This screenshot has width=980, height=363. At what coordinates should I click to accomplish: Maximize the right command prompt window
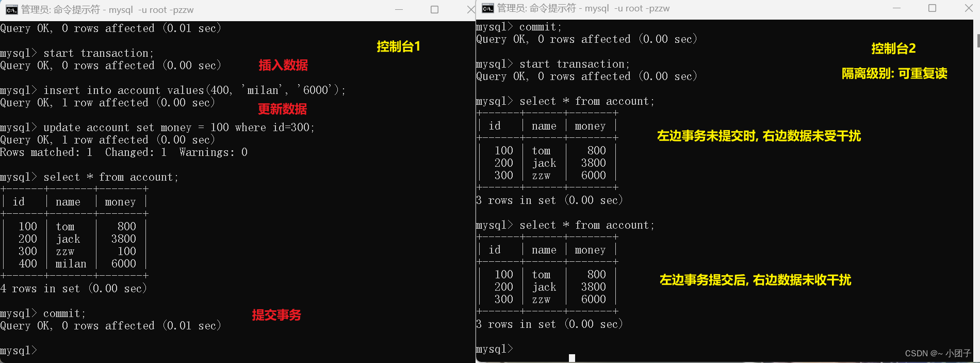click(x=932, y=8)
